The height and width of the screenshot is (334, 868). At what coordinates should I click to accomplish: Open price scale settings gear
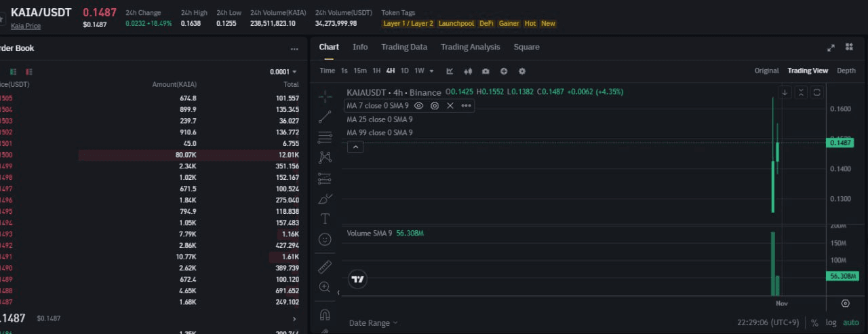(x=845, y=303)
